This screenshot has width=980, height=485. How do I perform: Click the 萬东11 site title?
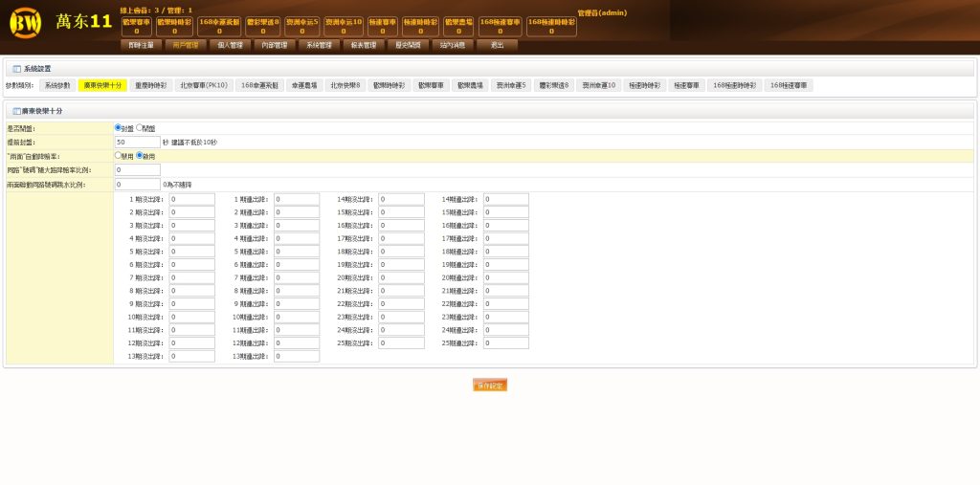(83, 23)
